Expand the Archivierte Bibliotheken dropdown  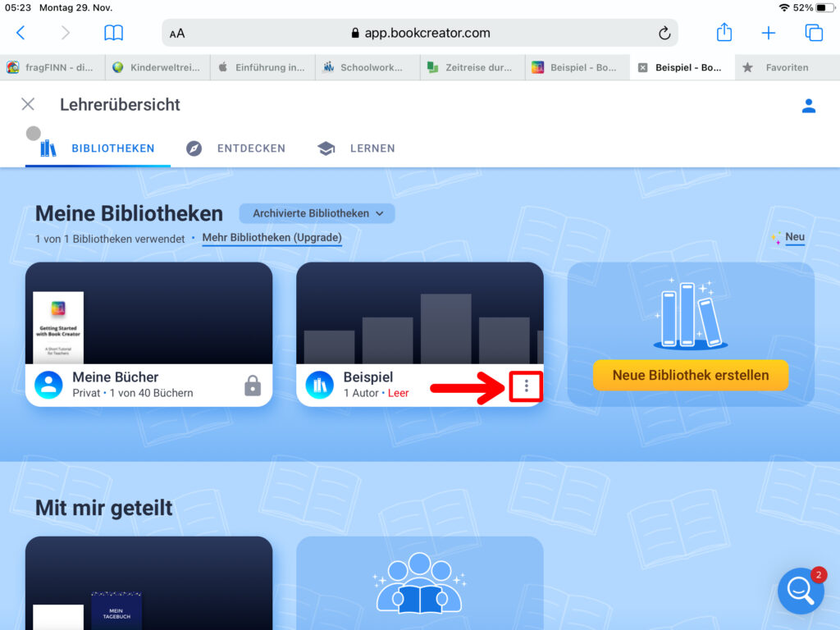click(x=317, y=213)
